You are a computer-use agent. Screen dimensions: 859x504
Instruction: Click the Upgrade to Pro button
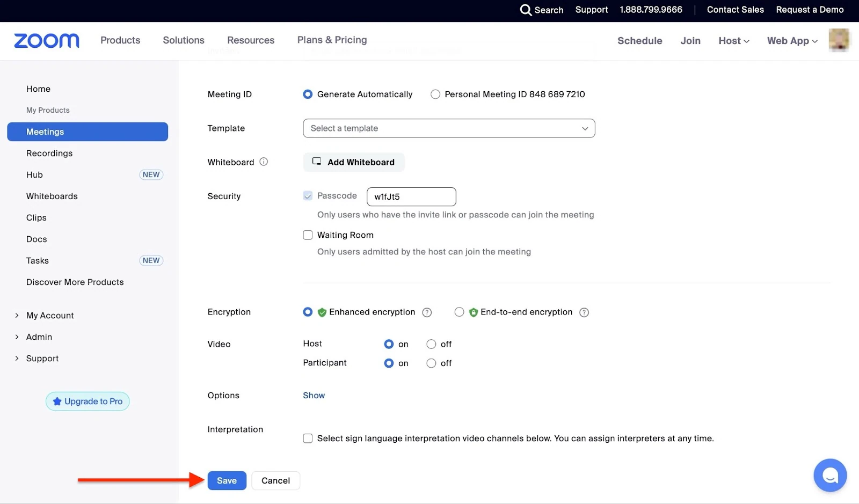[x=88, y=401]
